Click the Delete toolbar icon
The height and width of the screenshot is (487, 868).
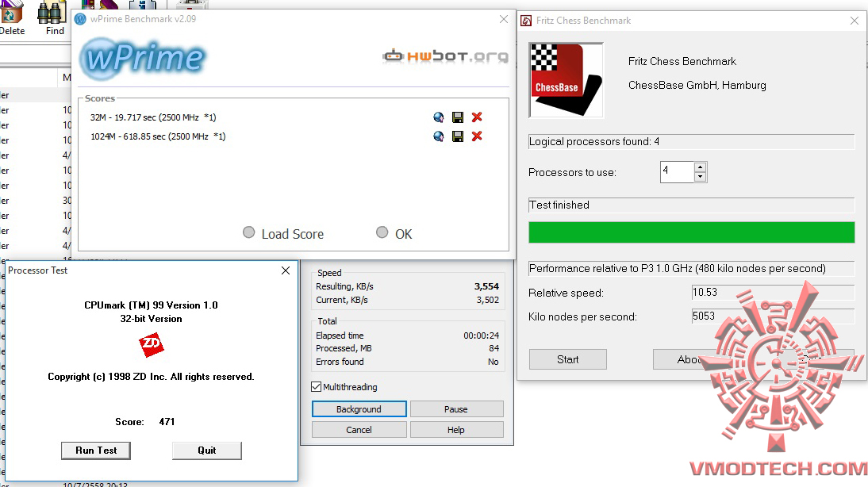pos(11,12)
